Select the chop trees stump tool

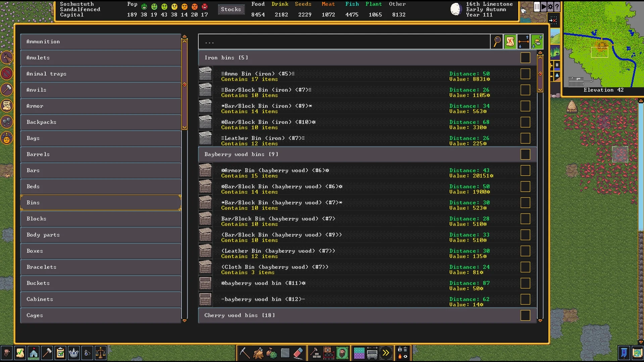(x=258, y=353)
